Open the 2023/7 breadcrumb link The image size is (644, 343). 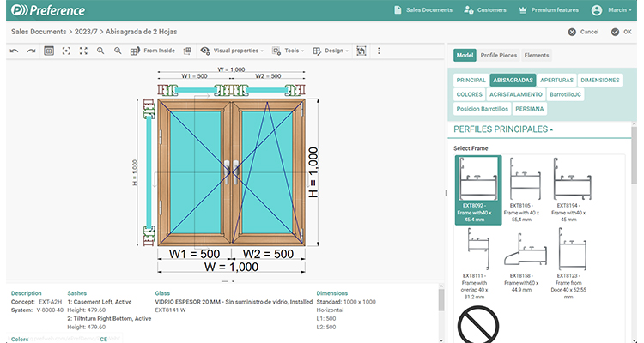[x=86, y=32]
